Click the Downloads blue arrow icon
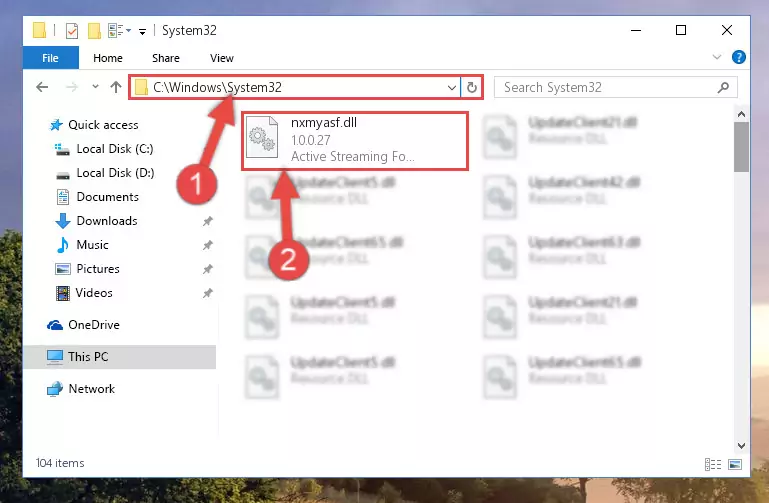The height and width of the screenshot is (503, 769). [62, 221]
